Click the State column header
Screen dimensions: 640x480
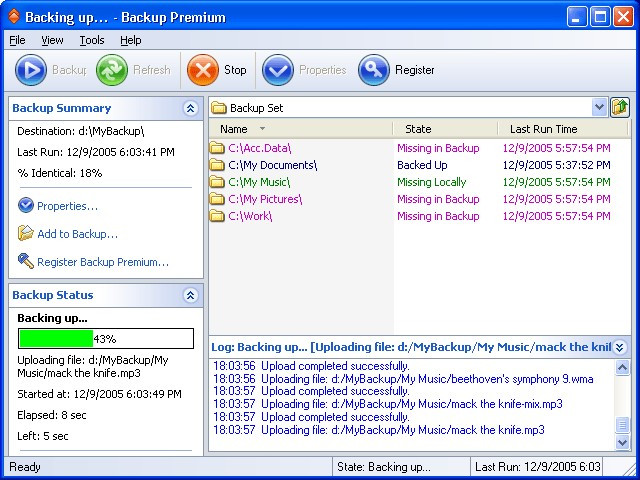click(445, 129)
